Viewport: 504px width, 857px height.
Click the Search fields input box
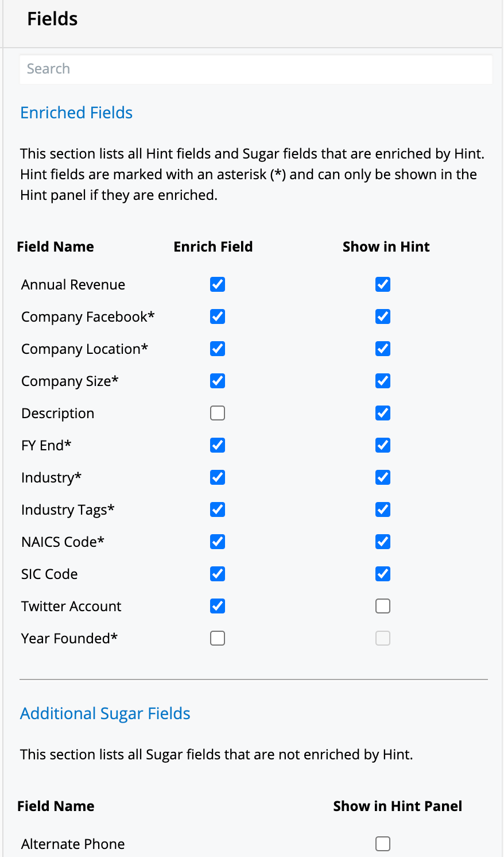click(255, 69)
